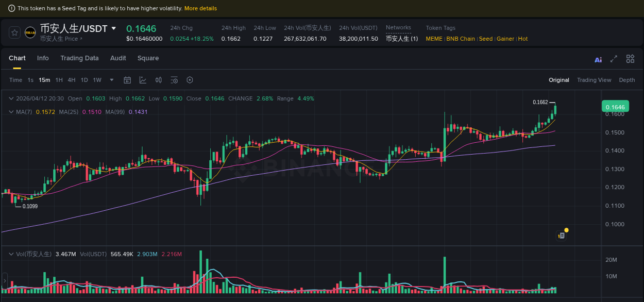
Task: Open the extra intervals dropdown after 1W
Action: [x=111, y=80]
